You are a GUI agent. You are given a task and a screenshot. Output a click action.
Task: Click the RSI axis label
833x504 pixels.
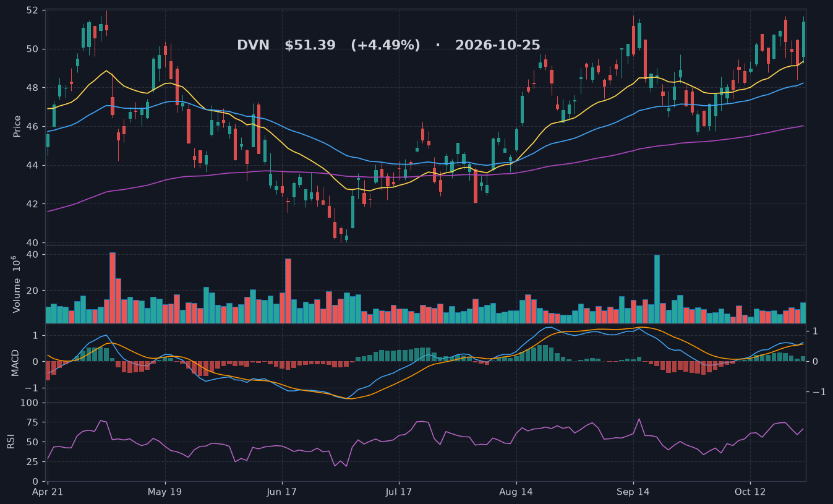click(11, 442)
